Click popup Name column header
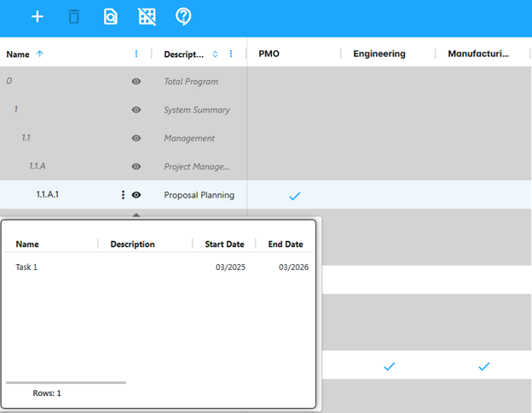 pos(27,244)
